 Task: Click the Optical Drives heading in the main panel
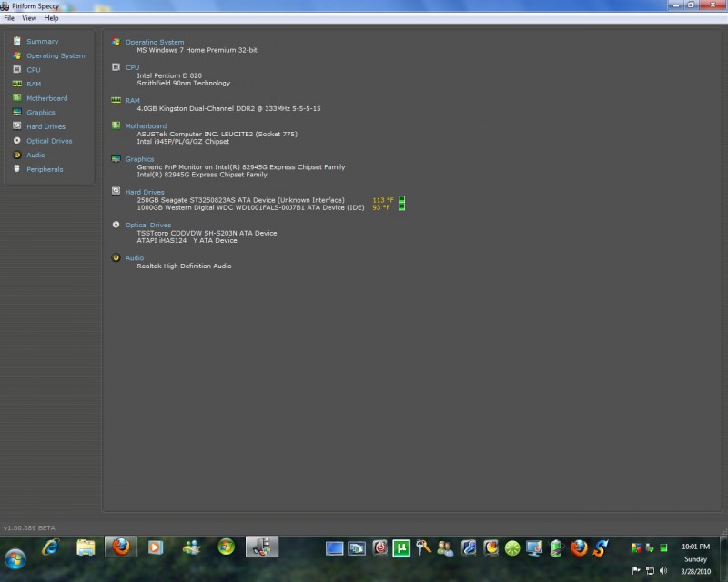pos(148,225)
